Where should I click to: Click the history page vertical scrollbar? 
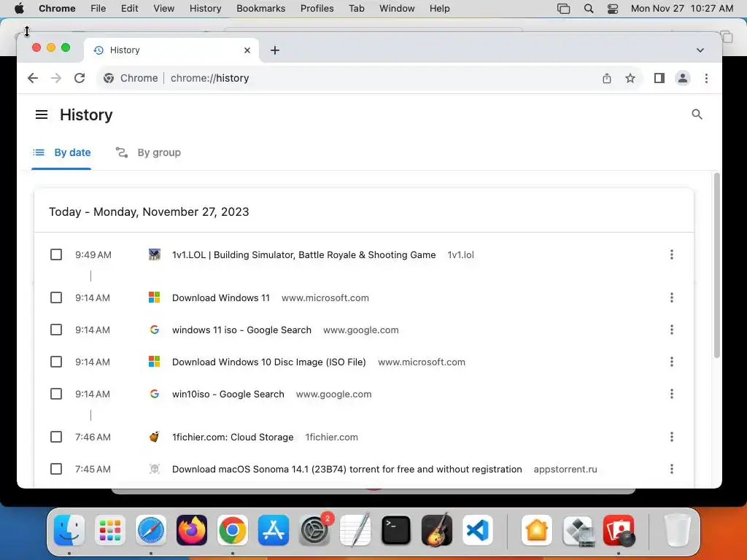point(716,265)
